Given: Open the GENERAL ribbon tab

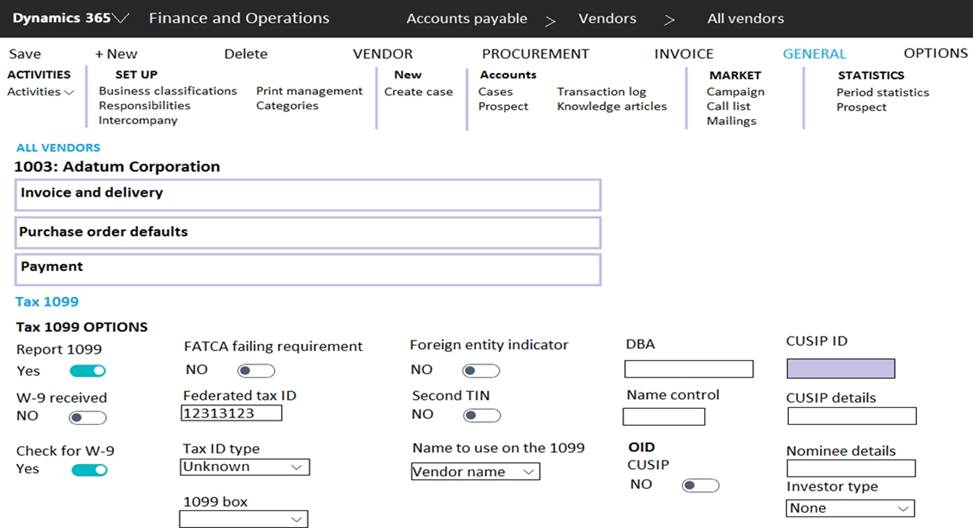Looking at the screenshot, I should (814, 54).
